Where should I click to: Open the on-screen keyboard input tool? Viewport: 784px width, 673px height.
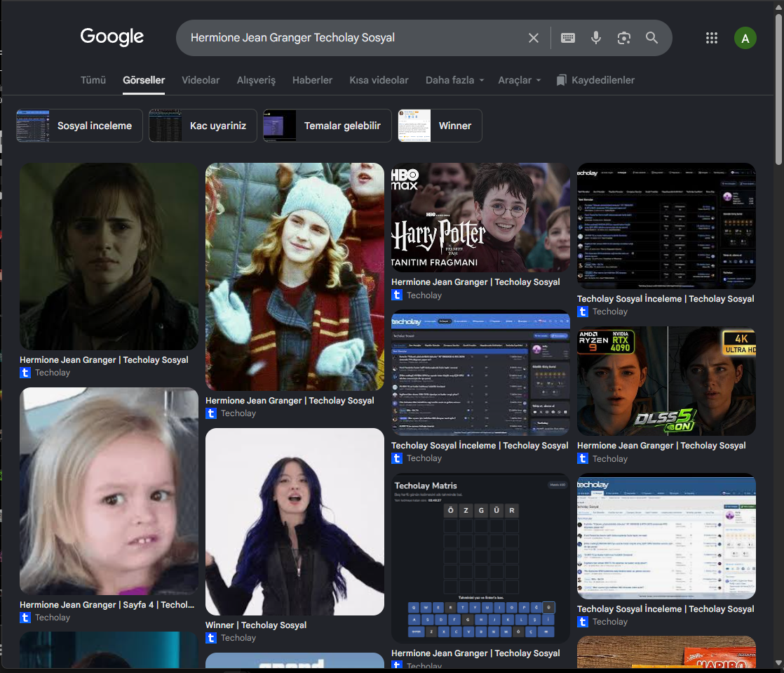pos(568,38)
